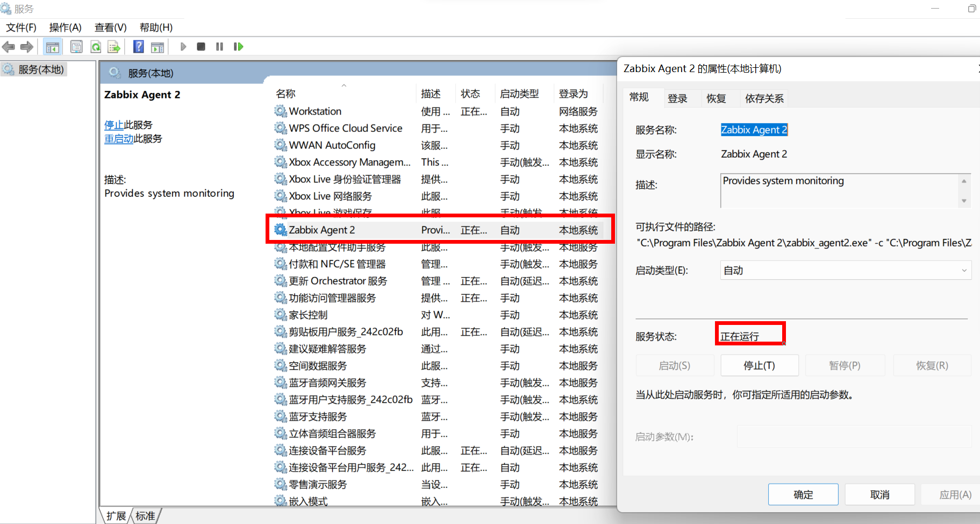Click the 服务名称 field Zabbix Agent 2

click(x=754, y=130)
